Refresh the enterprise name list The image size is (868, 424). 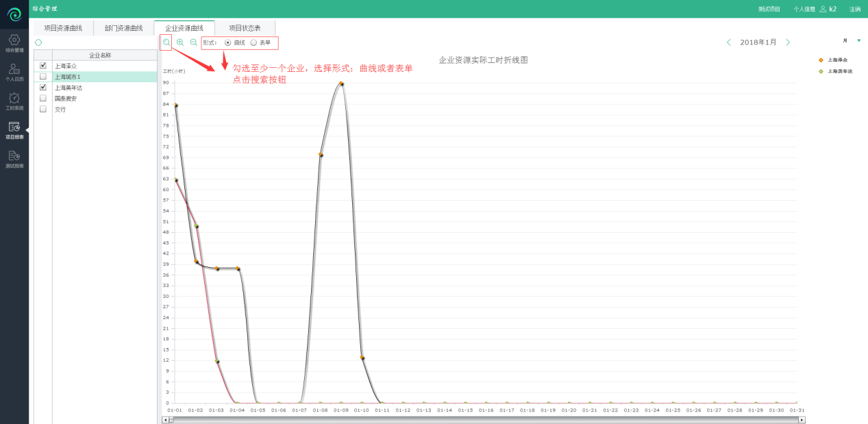pos(38,42)
